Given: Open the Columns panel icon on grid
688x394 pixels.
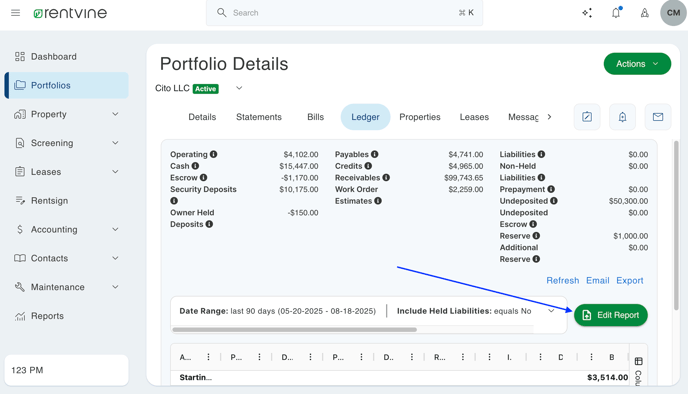Looking at the screenshot, I should [x=638, y=361].
